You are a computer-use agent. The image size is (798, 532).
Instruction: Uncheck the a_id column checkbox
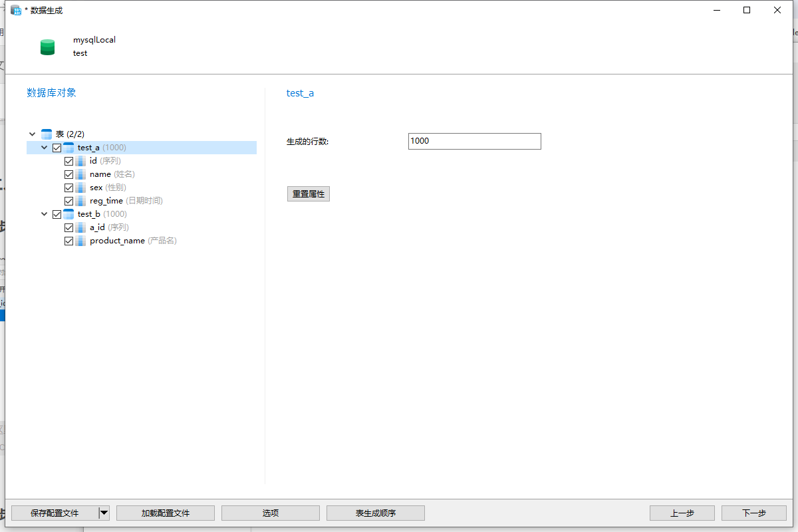pos(68,227)
